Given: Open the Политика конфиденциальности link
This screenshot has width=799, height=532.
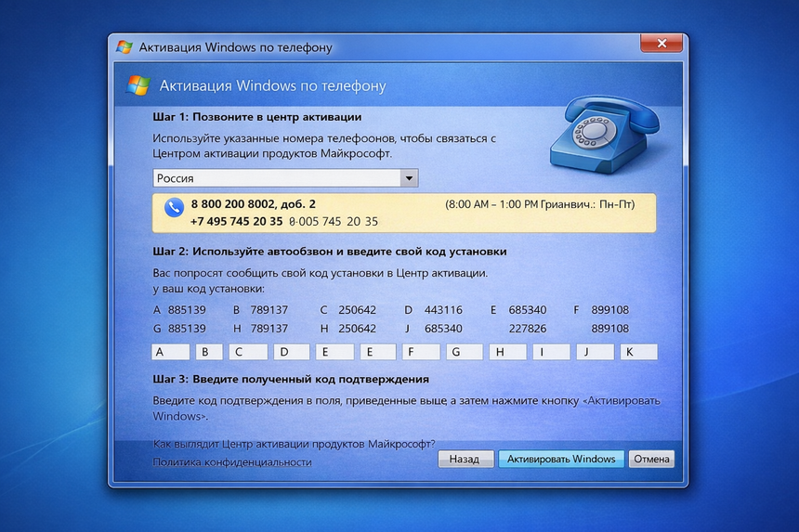Looking at the screenshot, I should point(232,462).
